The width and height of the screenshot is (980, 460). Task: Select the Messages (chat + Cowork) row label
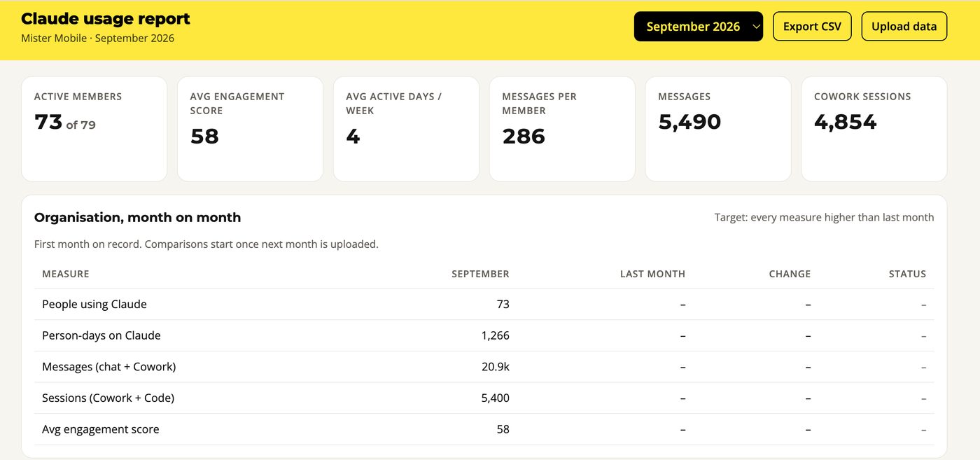click(109, 367)
